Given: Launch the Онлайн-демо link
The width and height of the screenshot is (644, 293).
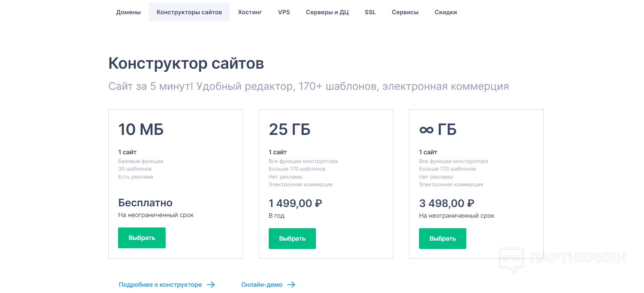Looking at the screenshot, I should pos(262,285).
